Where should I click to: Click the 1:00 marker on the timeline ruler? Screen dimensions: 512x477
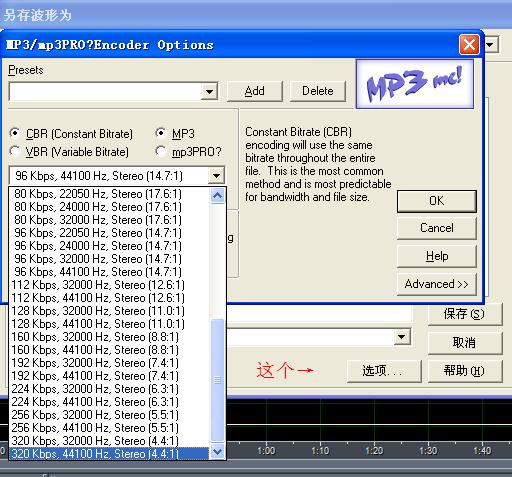point(266,451)
